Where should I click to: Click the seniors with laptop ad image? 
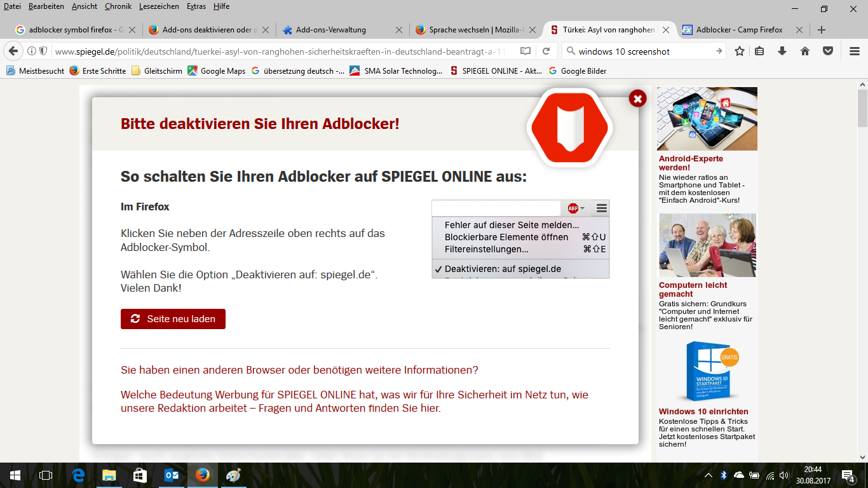(707, 245)
